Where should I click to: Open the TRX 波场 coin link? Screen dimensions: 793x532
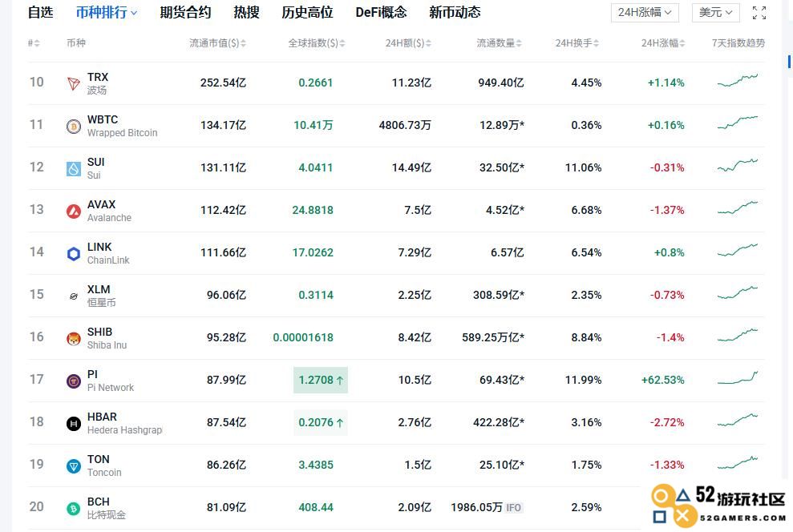[98, 83]
